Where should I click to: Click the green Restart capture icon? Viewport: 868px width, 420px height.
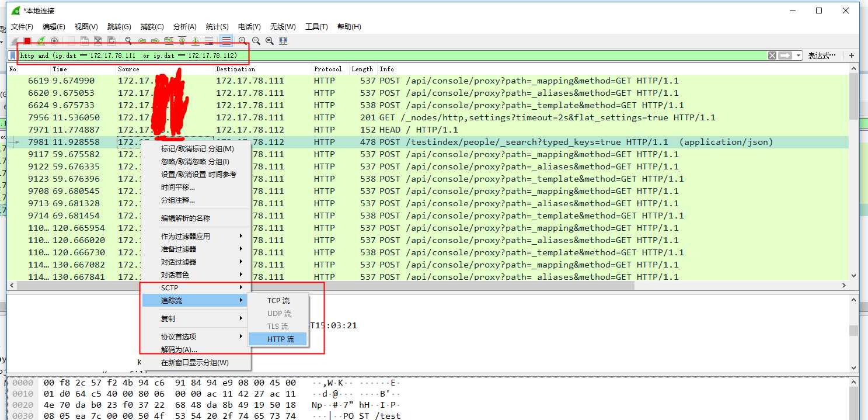pos(41,41)
